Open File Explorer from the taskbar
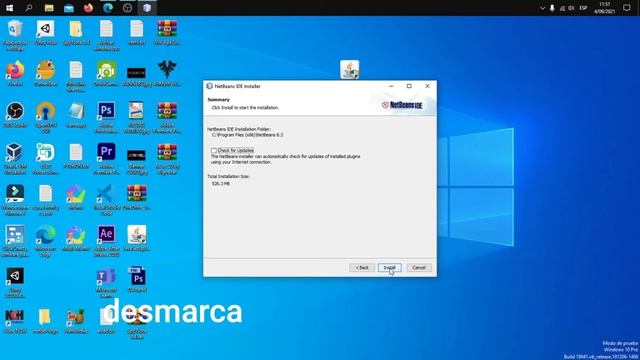Image resolution: width=640 pixels, height=360 pixels. (49, 8)
